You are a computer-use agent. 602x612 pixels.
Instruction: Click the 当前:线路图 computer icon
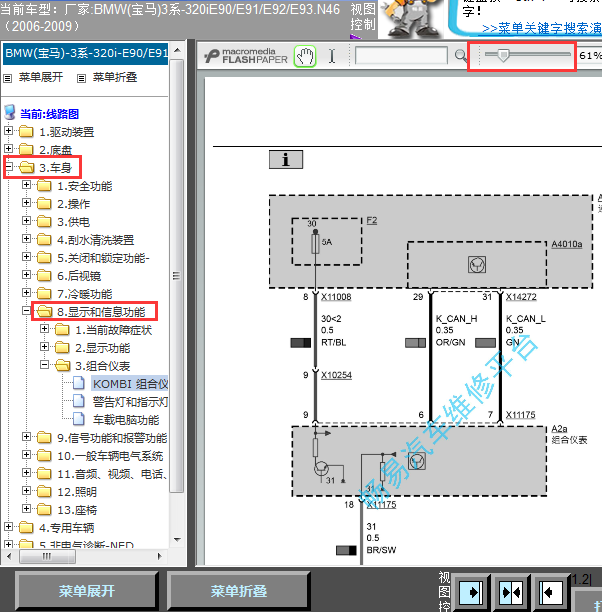[x=10, y=112]
